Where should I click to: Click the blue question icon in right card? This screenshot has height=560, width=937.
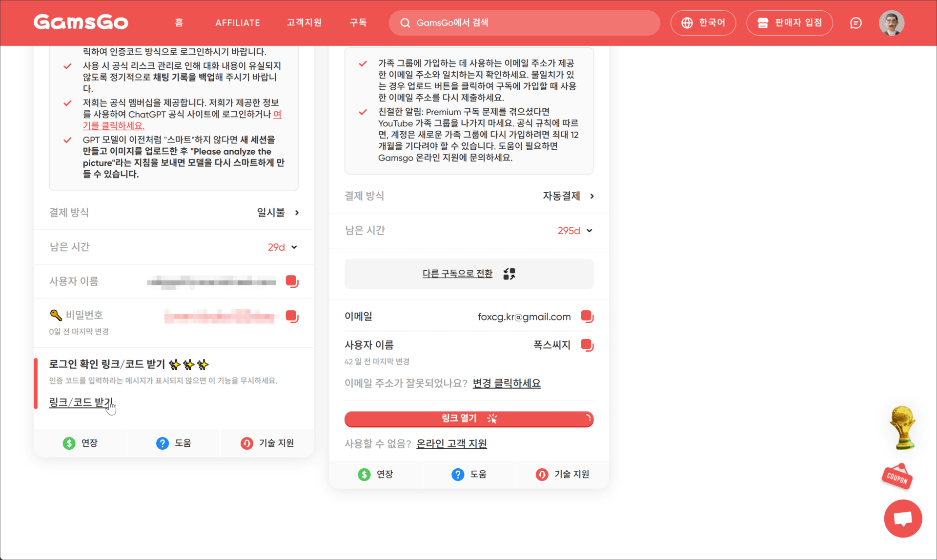point(458,475)
